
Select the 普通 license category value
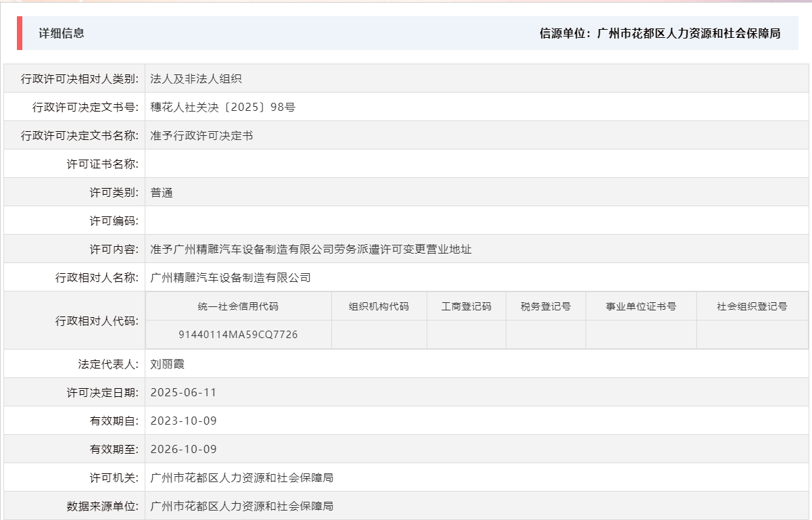tap(160, 191)
